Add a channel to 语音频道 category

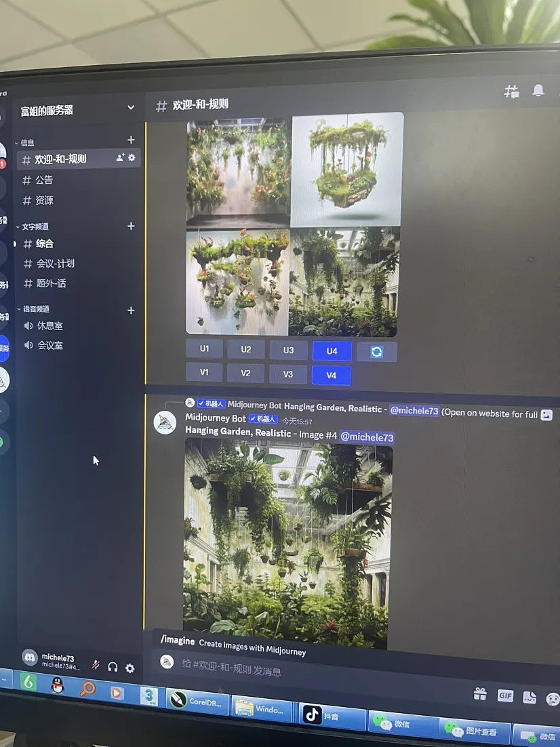click(131, 310)
